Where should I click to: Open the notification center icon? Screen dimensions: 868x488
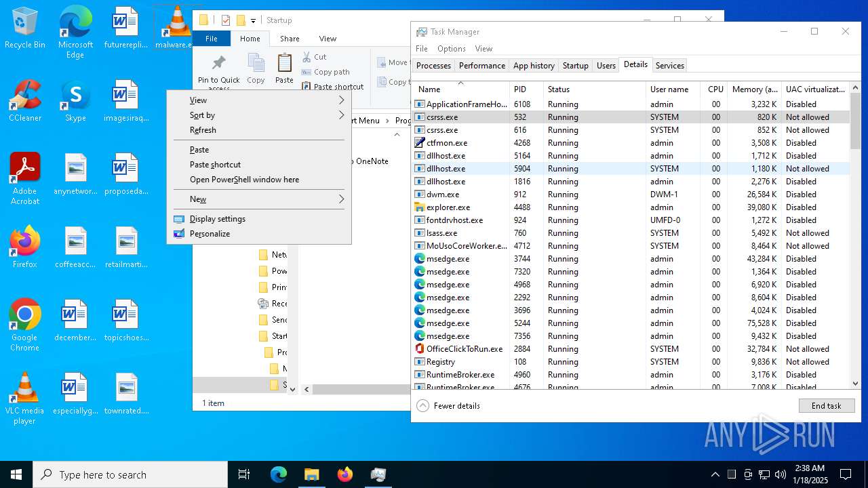(846, 474)
